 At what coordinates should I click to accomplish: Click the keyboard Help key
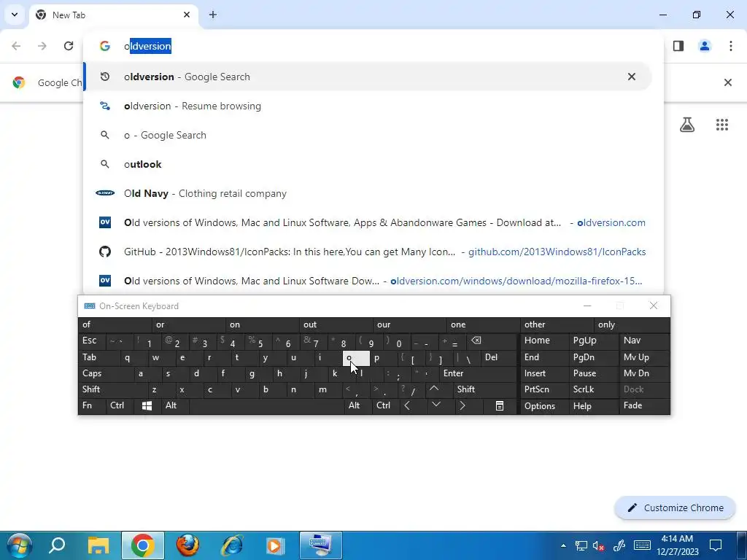[594, 405]
